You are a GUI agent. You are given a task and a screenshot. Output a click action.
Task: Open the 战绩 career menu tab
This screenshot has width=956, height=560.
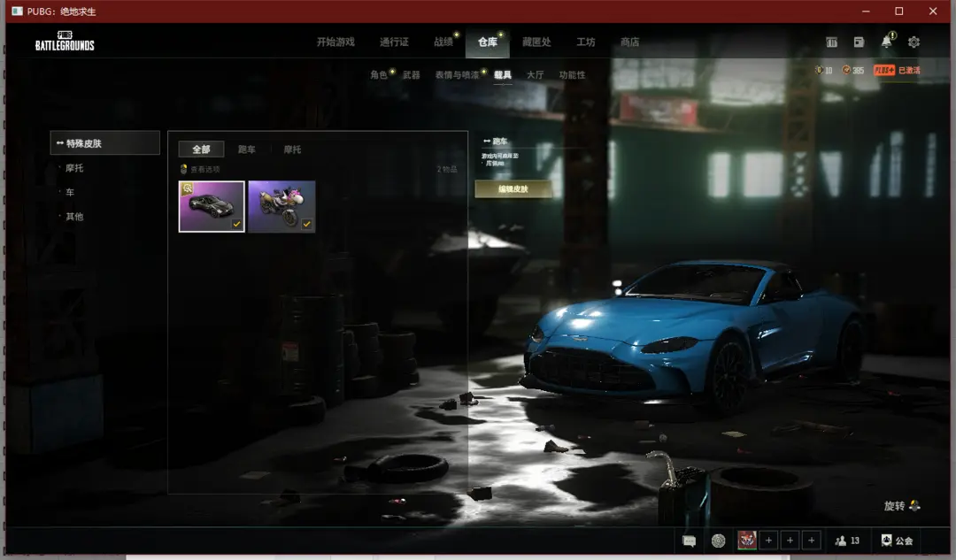[x=443, y=42]
